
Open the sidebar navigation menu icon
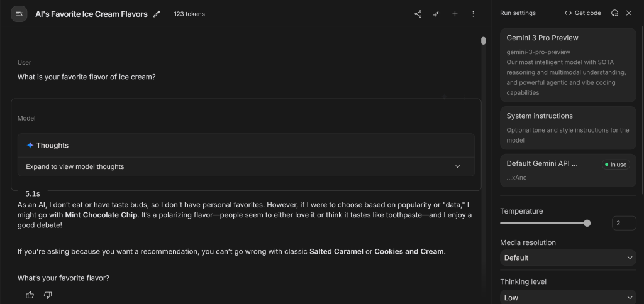coord(19,14)
